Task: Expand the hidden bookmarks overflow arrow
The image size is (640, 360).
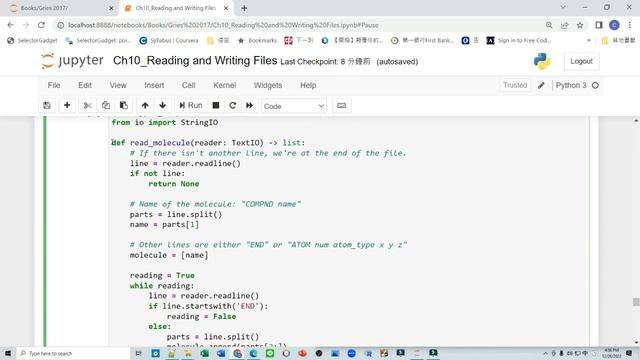Action: tap(589, 40)
